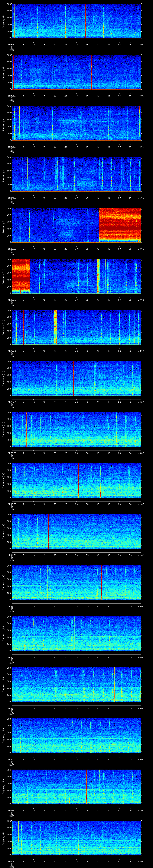Click the 42:00 end-time label
The width and height of the screenshot is (153, 868).
pos(141,555)
